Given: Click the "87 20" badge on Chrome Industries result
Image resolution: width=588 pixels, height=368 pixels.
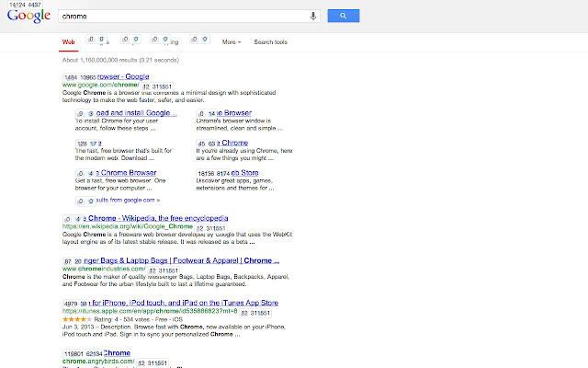Looking at the screenshot, I should click(73, 261).
